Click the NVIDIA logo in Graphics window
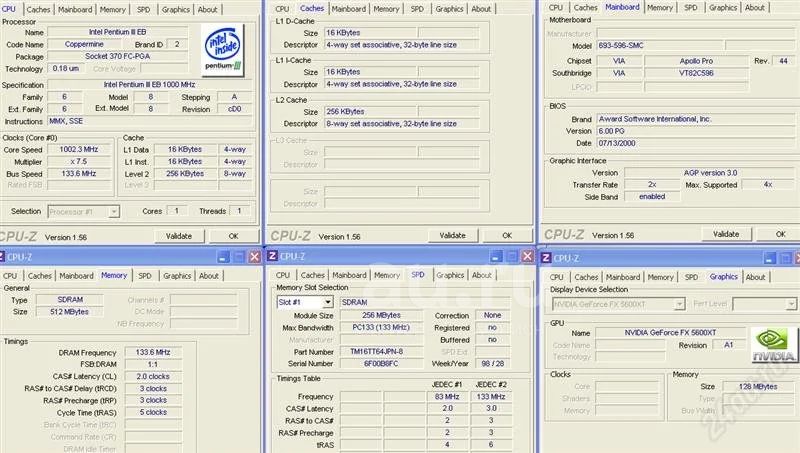800x453 pixels. pyautogui.click(x=774, y=345)
